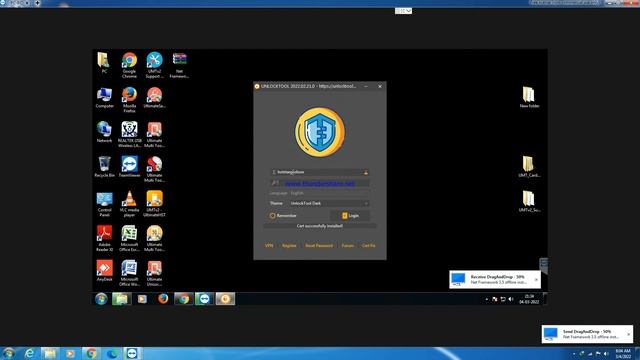Launch Mozilla Firefox from the desktop
Screen dimensions: 640x360
[129, 100]
